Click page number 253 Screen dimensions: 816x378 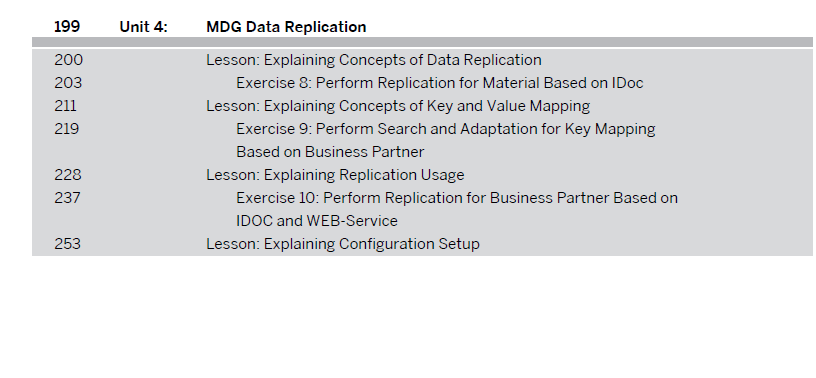pos(68,244)
